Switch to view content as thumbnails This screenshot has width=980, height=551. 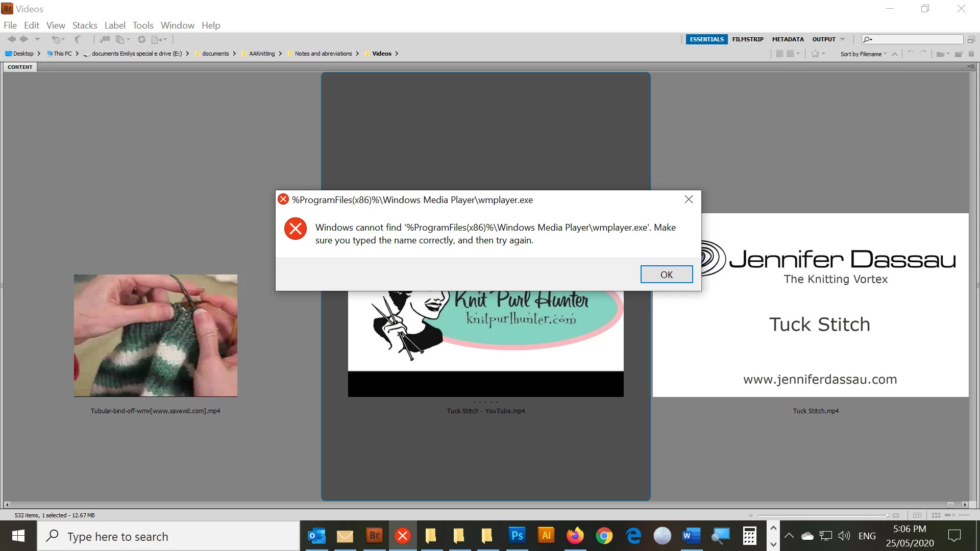(936, 515)
